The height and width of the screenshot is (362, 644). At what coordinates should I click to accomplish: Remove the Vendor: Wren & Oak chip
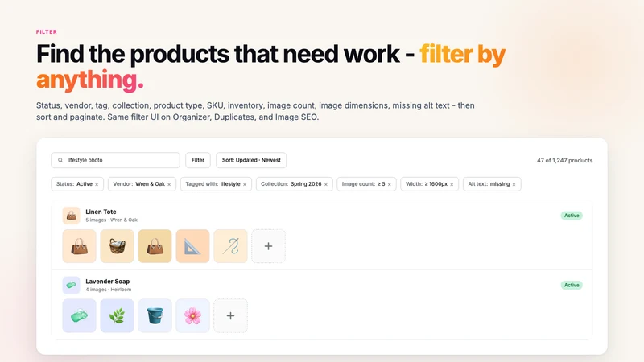pos(169,185)
